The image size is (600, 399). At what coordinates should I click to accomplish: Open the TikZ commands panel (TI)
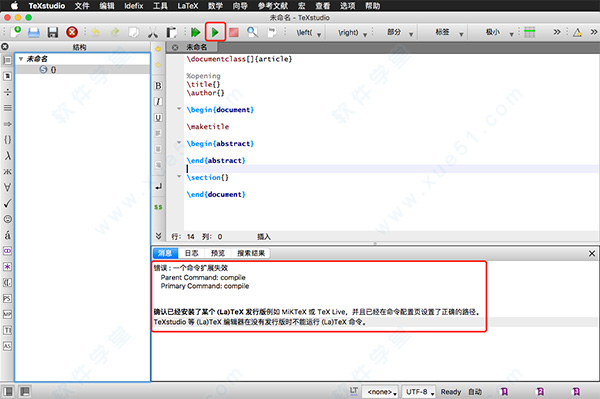click(x=8, y=330)
